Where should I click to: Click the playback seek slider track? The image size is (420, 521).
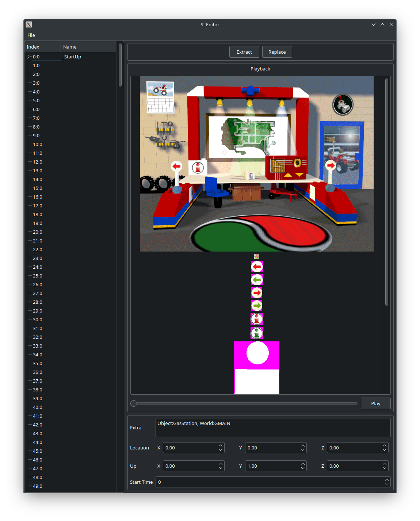[x=244, y=403]
